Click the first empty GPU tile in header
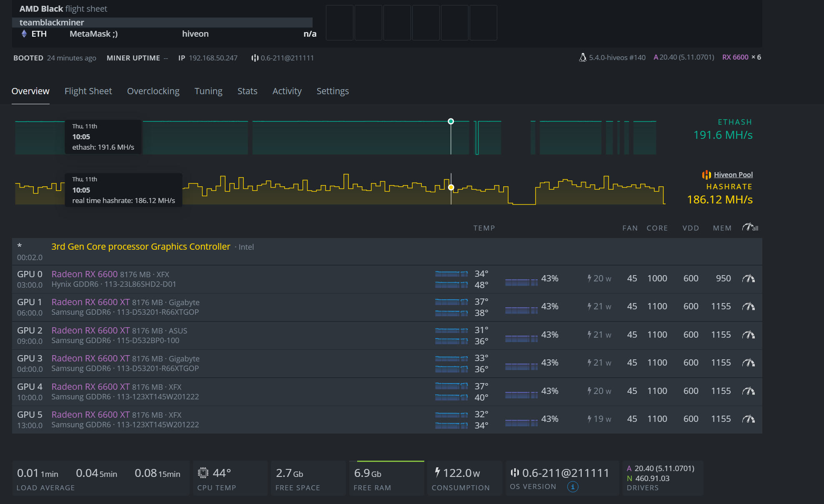This screenshot has width=824, height=504. click(340, 23)
